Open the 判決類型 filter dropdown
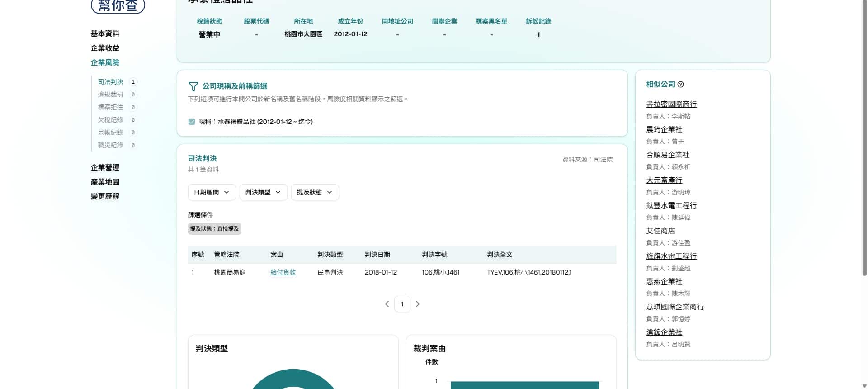 [263, 192]
